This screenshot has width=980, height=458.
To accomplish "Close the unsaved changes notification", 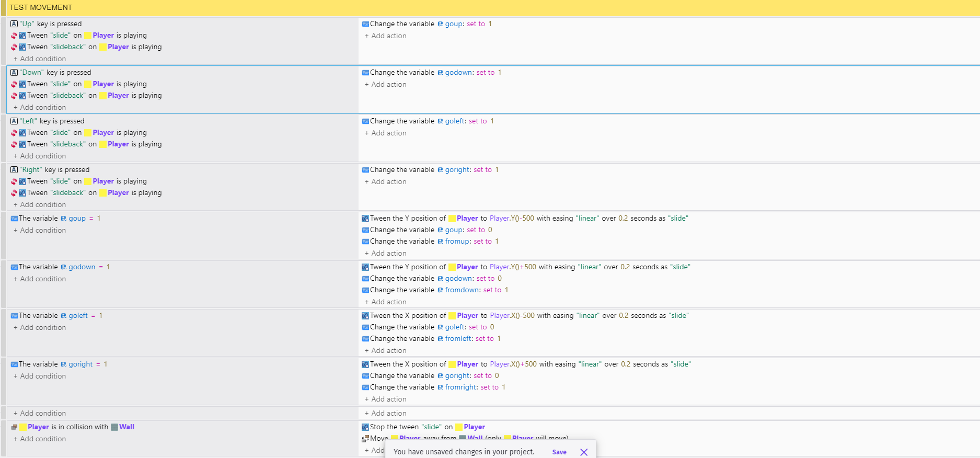I will (x=584, y=452).
